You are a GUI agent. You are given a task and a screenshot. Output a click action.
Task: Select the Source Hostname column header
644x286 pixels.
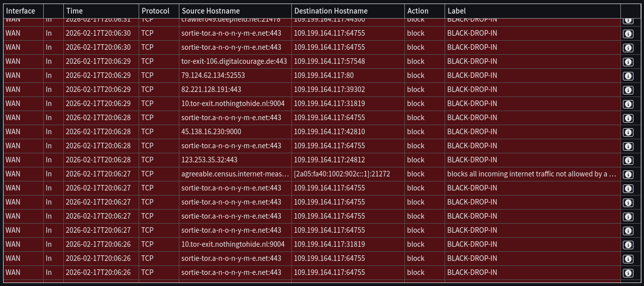[210, 11]
